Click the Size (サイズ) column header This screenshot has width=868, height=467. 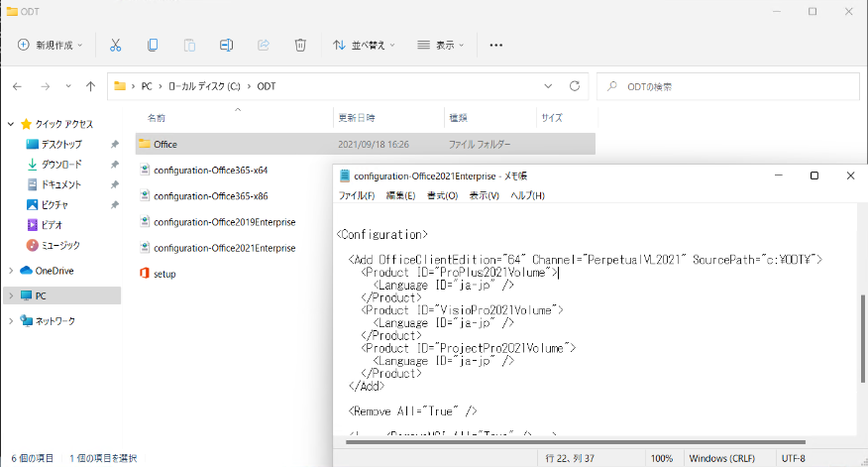552,118
